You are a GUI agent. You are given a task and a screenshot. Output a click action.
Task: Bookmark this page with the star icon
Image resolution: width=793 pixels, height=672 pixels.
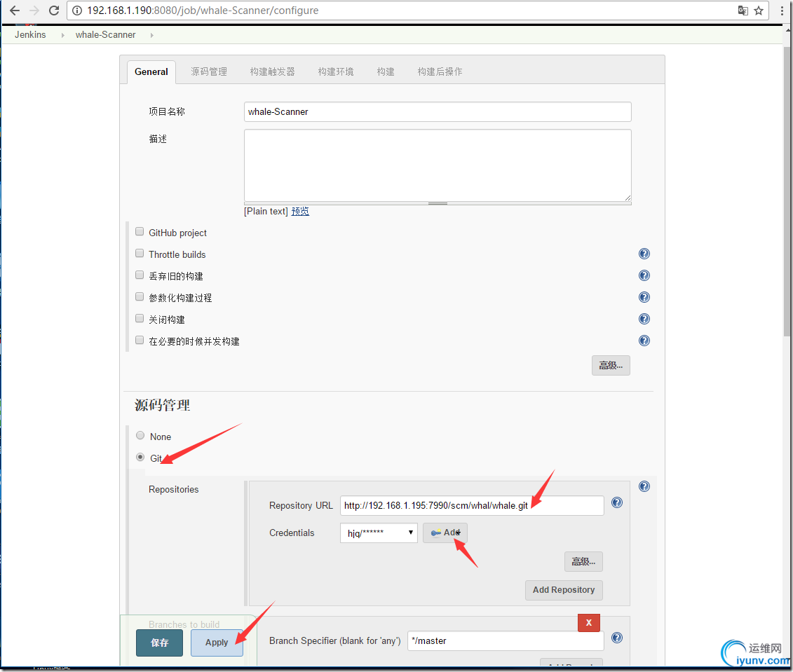759,11
